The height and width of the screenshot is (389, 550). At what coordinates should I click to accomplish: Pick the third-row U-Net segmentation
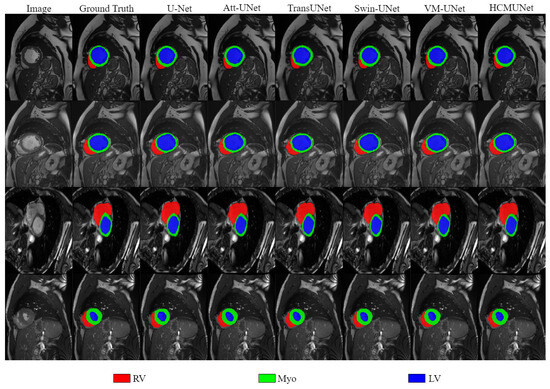(174, 230)
